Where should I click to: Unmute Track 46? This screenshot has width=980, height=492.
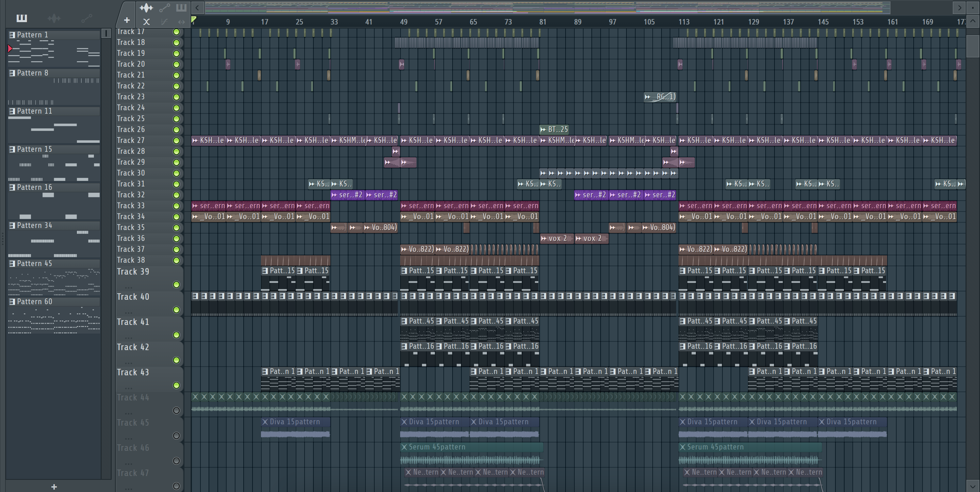click(176, 461)
